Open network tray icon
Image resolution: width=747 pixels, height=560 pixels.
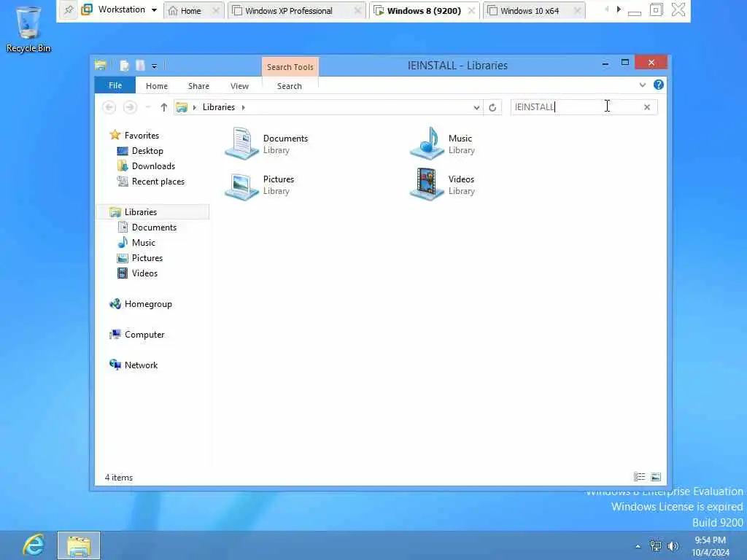(656, 546)
